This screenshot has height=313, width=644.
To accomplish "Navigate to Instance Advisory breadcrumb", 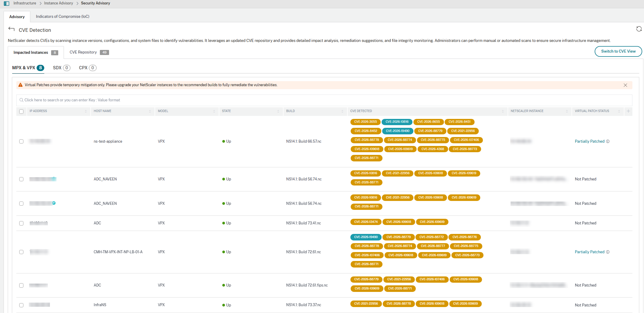I will 59,3.
